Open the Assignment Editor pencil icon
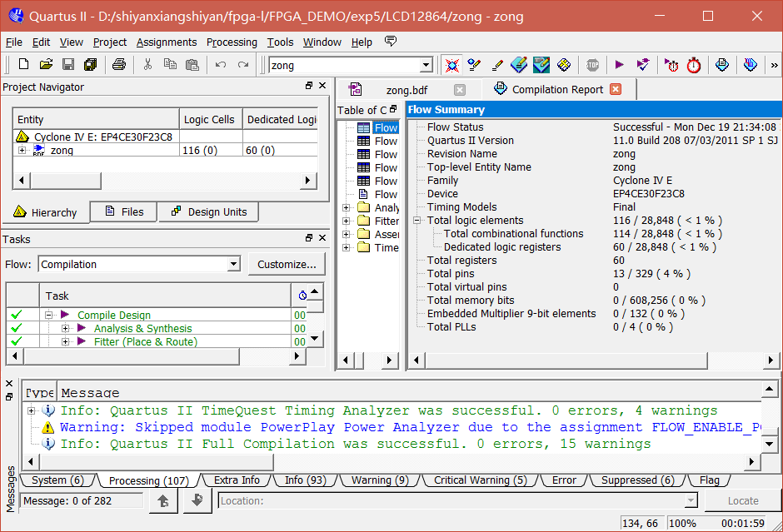Image resolution: width=783 pixels, height=532 pixels. (x=496, y=65)
